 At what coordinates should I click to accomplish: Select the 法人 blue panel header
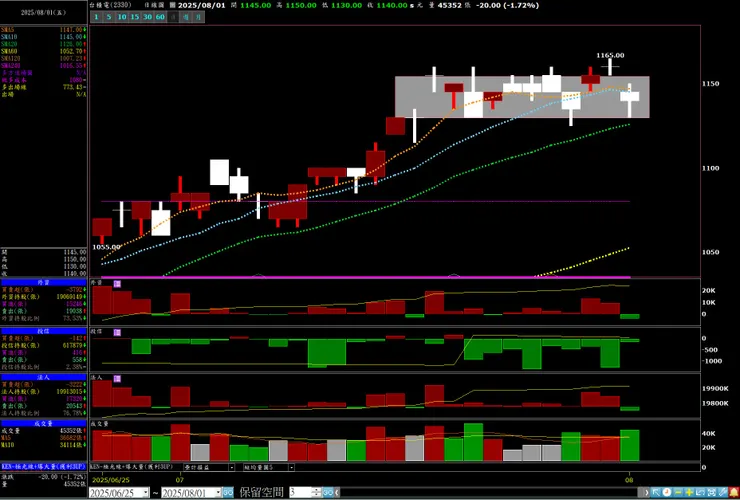tap(43, 377)
